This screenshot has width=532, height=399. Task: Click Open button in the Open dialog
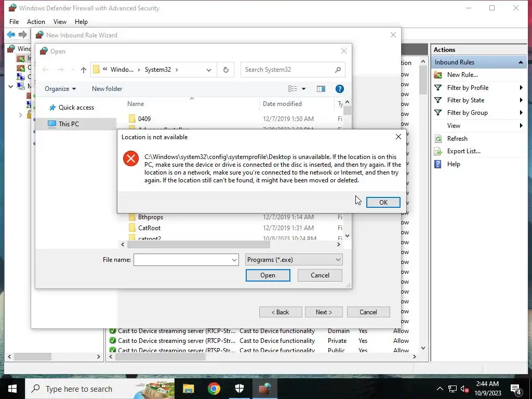click(268, 275)
